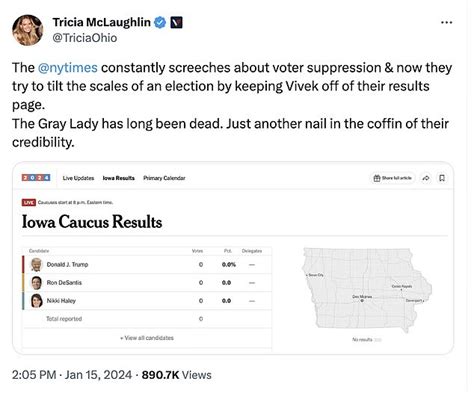Viewport: 474px width, 393px height.
Task: Open the @nytimes mention link
Action: click(68, 68)
